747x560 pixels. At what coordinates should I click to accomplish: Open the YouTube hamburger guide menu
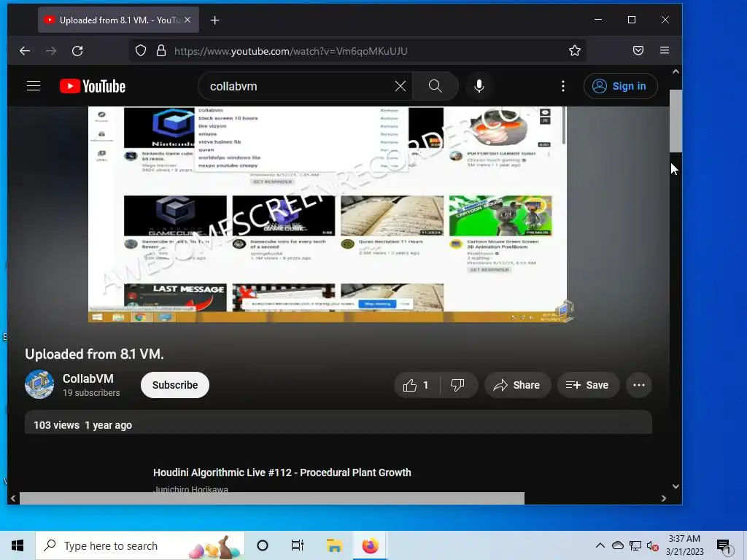34,86
